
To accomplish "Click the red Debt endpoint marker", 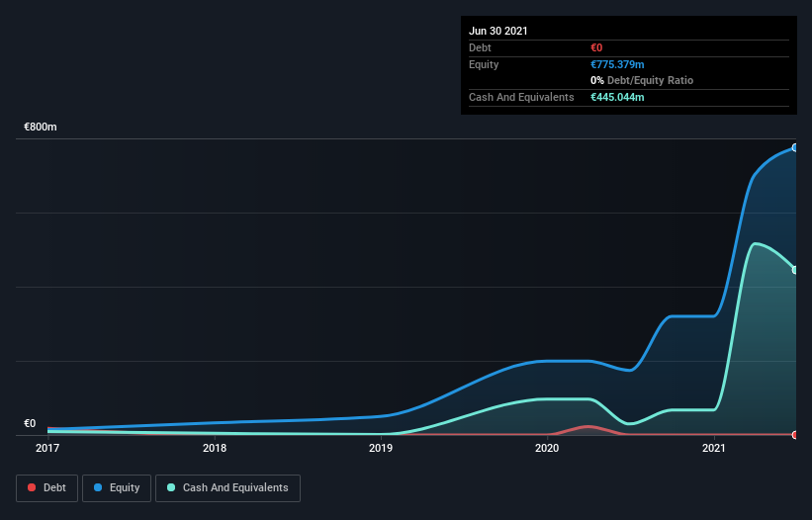I will (795, 435).
